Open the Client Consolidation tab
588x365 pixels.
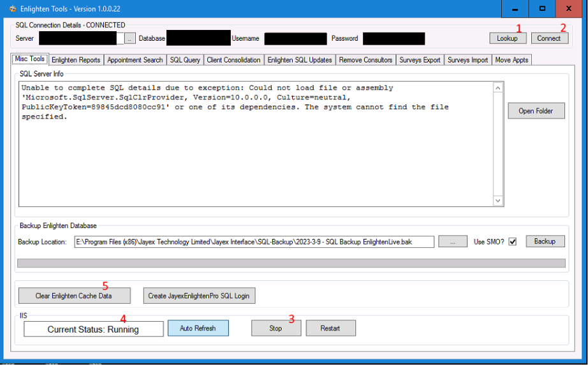coord(233,60)
